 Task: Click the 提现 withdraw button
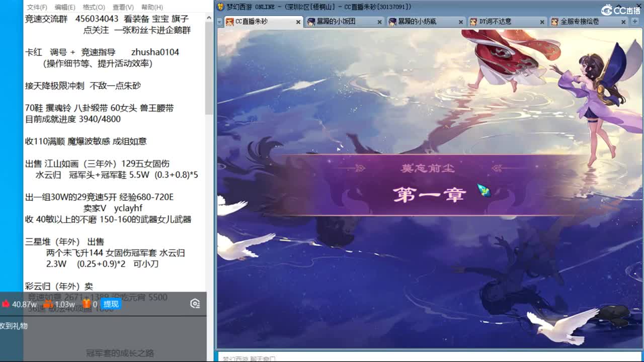coord(111,304)
